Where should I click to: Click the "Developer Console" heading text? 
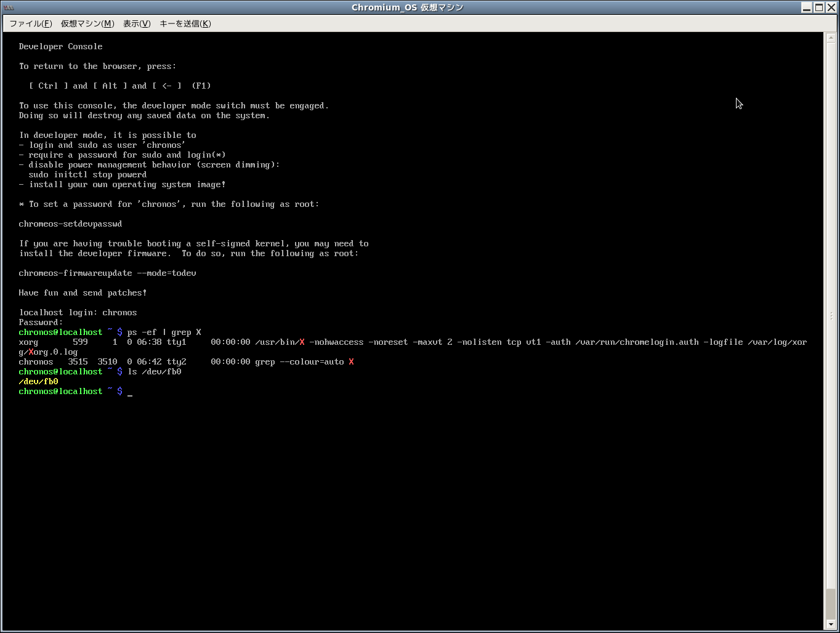61,47
